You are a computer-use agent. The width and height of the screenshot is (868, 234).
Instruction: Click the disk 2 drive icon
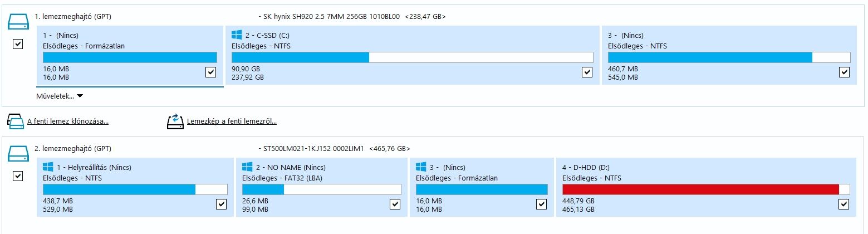(x=17, y=154)
